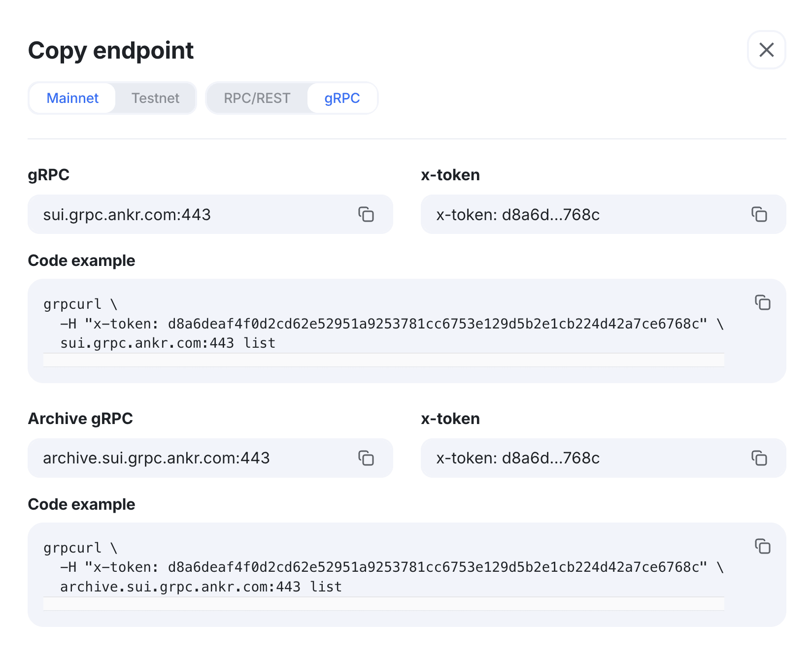Close the Copy endpoint dialog

tap(766, 50)
